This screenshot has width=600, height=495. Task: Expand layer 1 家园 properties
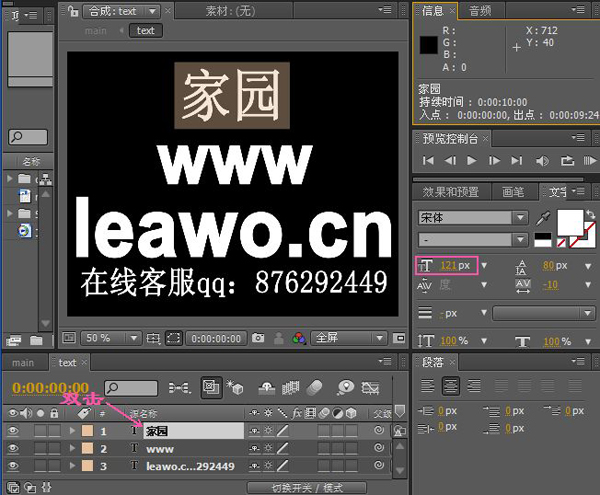tap(72, 431)
